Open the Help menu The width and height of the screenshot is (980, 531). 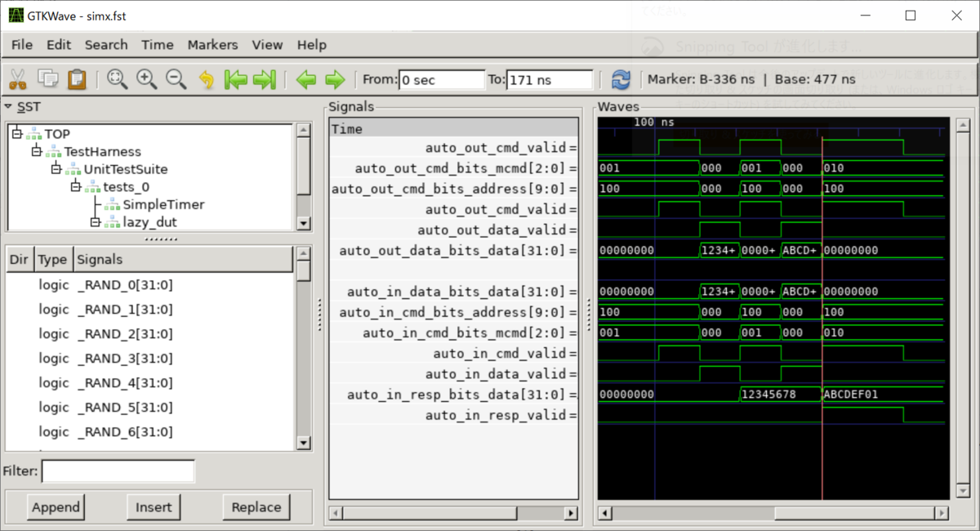312,45
